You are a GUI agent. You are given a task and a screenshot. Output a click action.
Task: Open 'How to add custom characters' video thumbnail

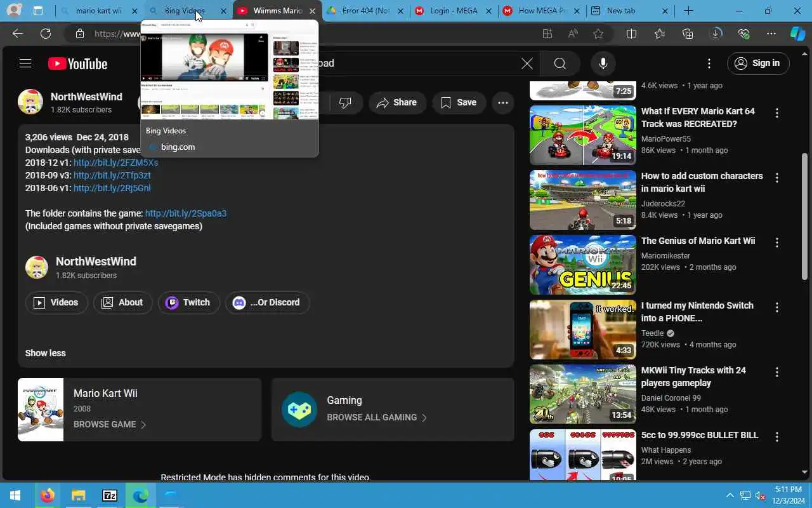(x=582, y=200)
